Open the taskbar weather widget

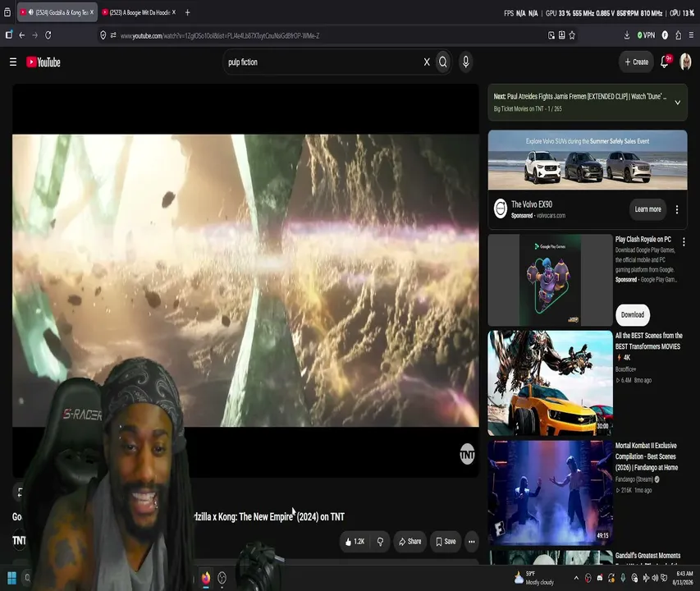pos(534,578)
